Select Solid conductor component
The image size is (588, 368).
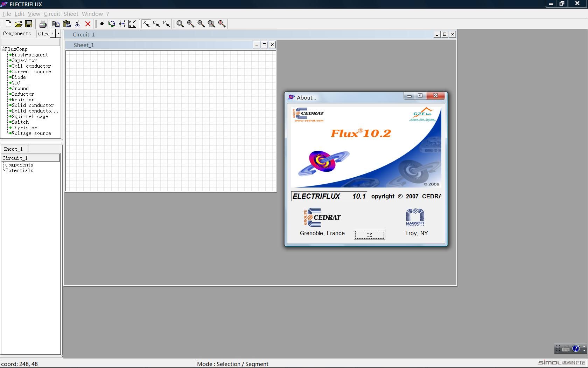click(33, 105)
